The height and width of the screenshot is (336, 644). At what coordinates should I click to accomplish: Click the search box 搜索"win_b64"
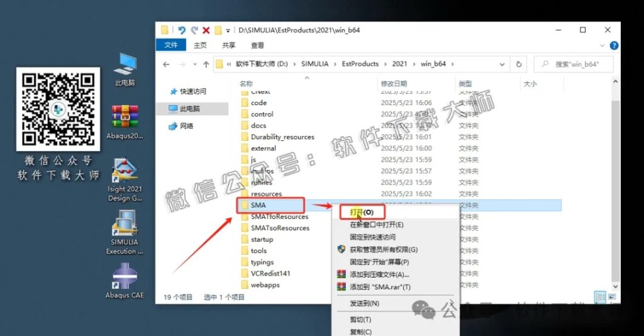point(574,64)
